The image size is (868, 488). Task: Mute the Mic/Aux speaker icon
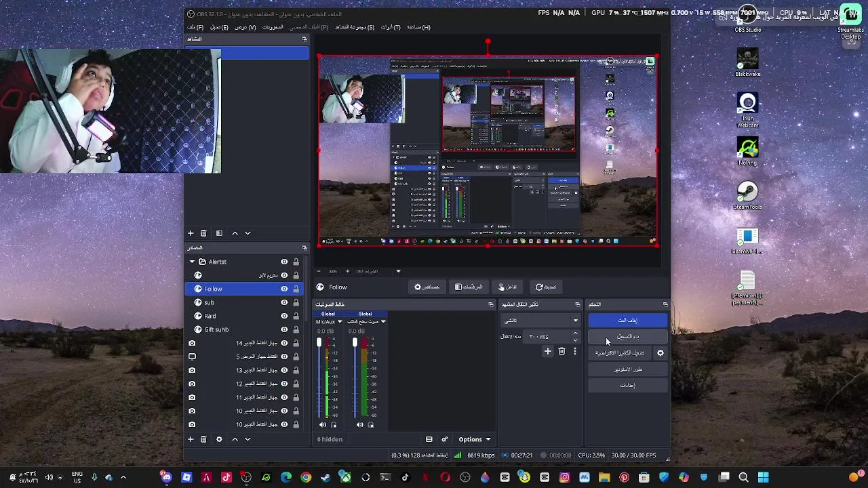[x=323, y=425]
